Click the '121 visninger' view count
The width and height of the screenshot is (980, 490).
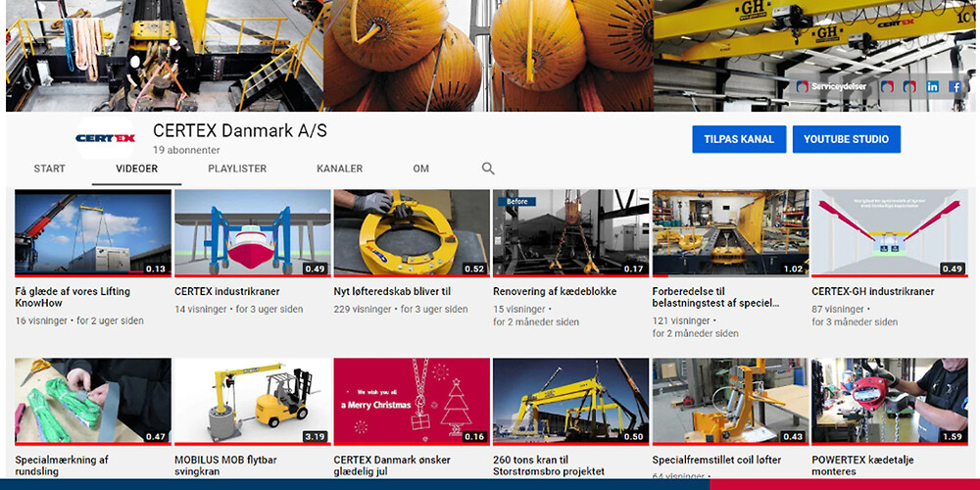coord(681,320)
